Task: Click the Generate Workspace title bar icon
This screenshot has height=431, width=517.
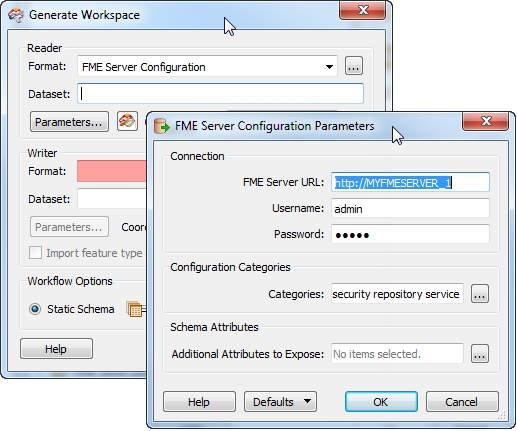Action: click(16, 15)
